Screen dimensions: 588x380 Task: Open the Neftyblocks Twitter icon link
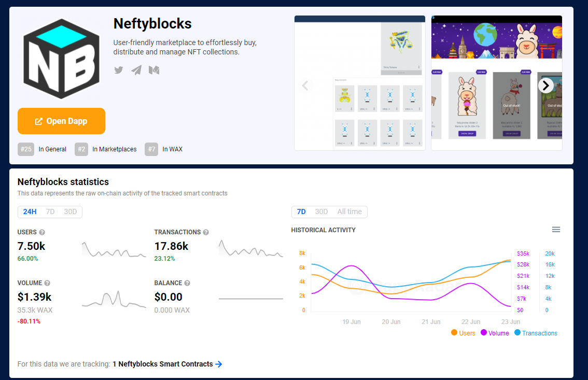(x=119, y=70)
